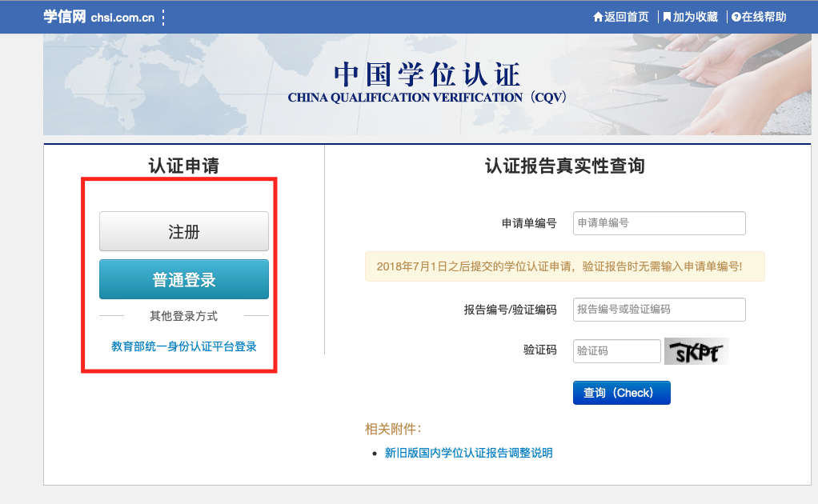Focus the 申请单编号 input field
Image resolution: width=818 pixels, height=504 pixels.
click(x=659, y=223)
